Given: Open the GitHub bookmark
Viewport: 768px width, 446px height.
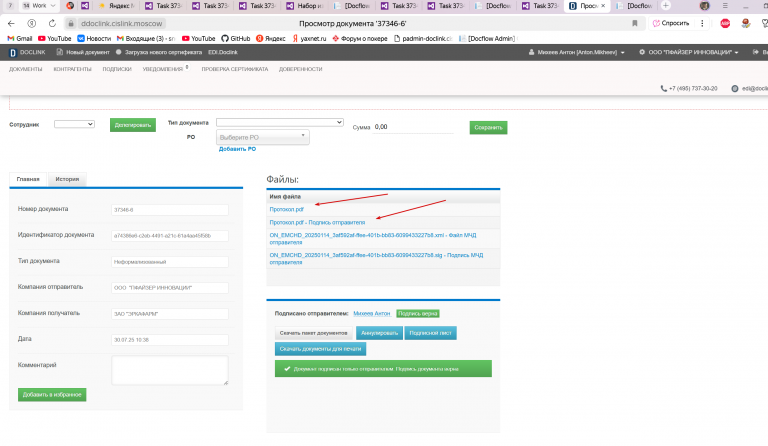Looking at the screenshot, I should 236,39.
